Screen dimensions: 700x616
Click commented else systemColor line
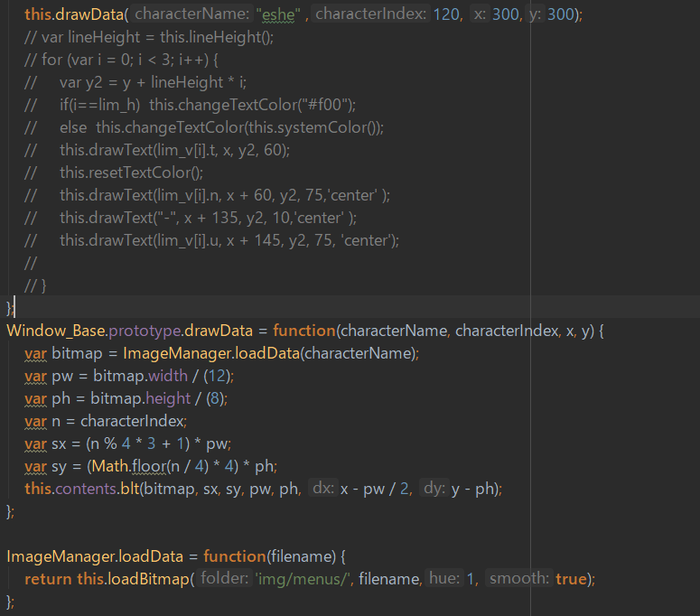coord(204,127)
